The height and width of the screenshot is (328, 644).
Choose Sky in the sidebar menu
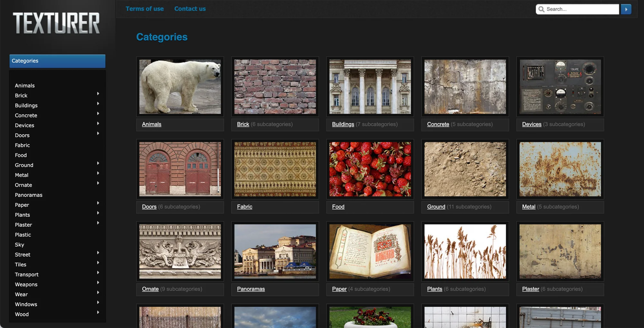click(19, 245)
